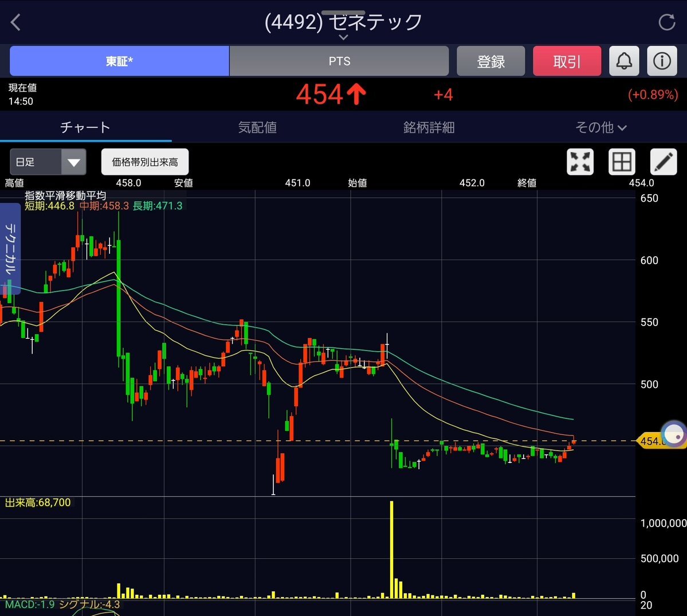Tap the 14:50 quote time
Viewport: 687px width, 616px height.
point(21,101)
